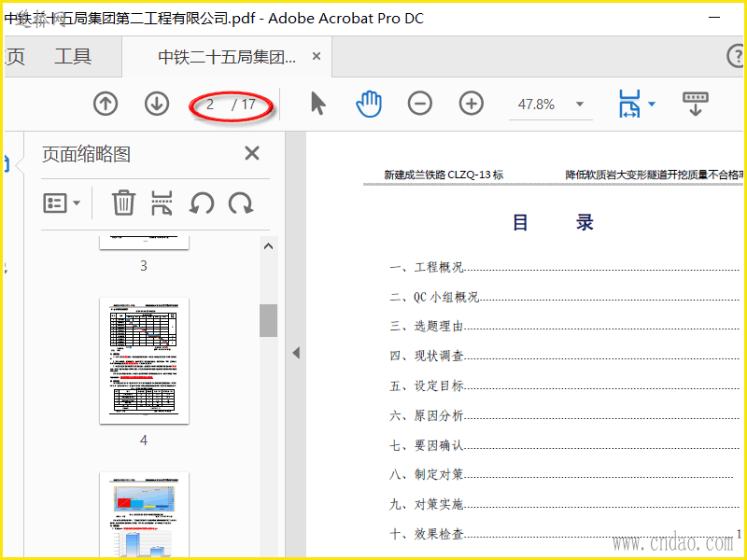The height and width of the screenshot is (560, 747).
Task: Rotate page counterclockwise
Action: [202, 203]
